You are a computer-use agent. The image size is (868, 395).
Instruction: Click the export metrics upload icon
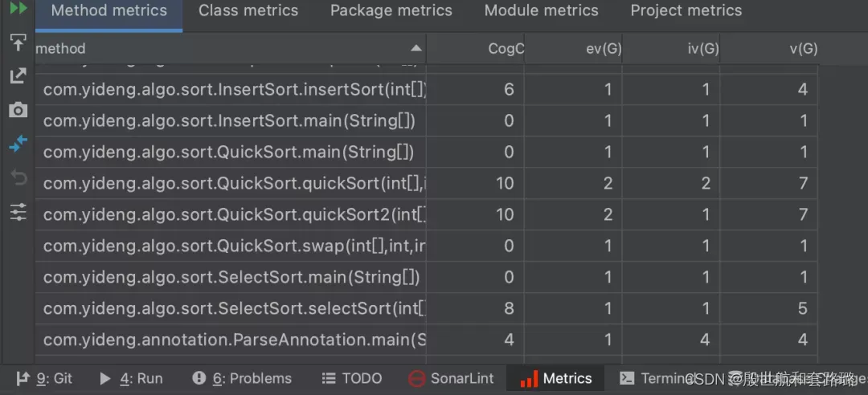(18, 42)
